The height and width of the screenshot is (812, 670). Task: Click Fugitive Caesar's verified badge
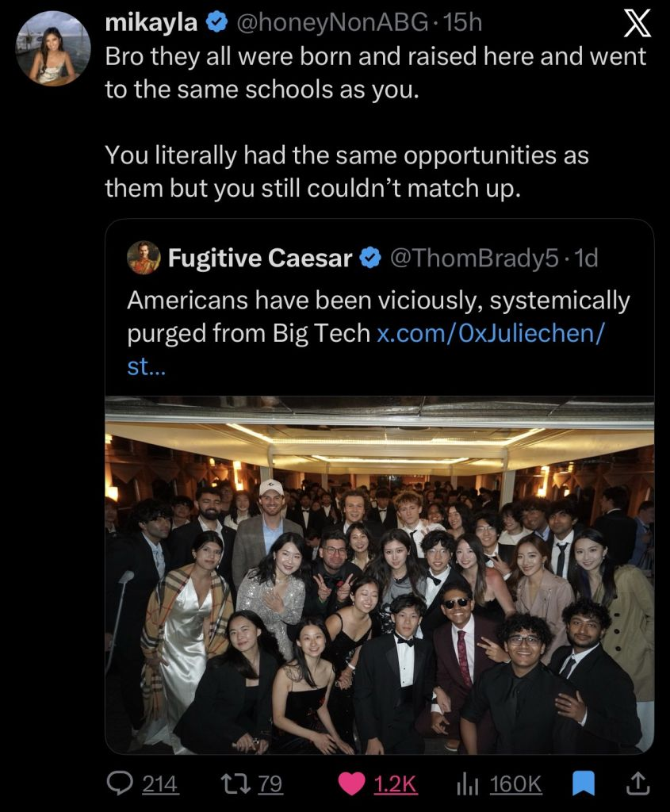(370, 258)
